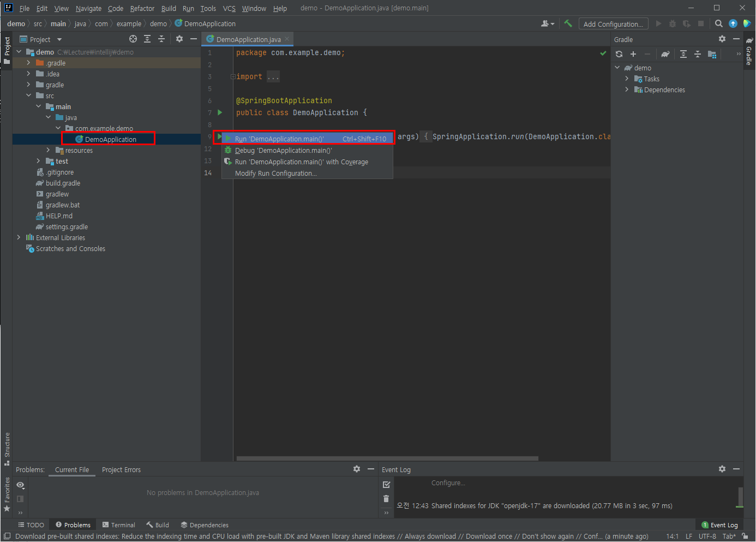Click the IDE update arrow icon
Screen dimensions: 756x542
pyautogui.click(x=733, y=23)
